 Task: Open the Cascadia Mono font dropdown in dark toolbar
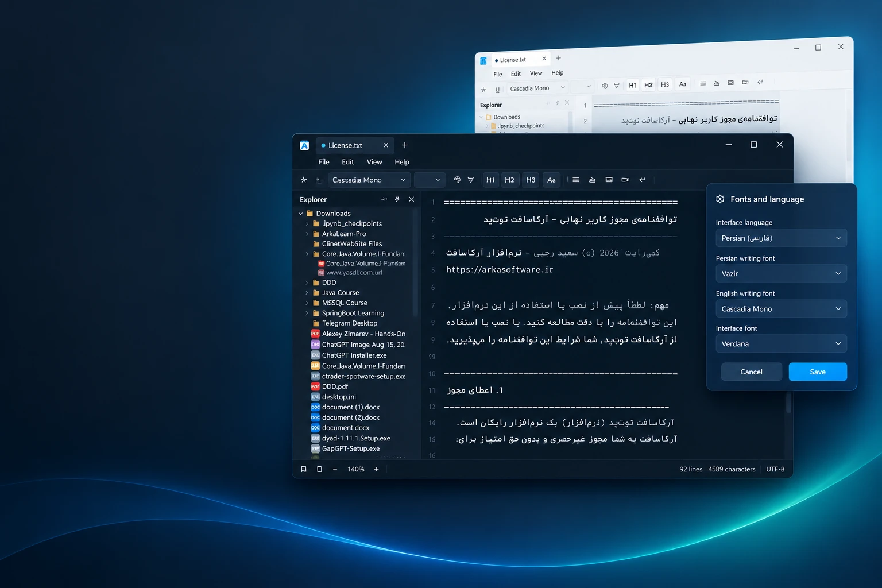[369, 180]
